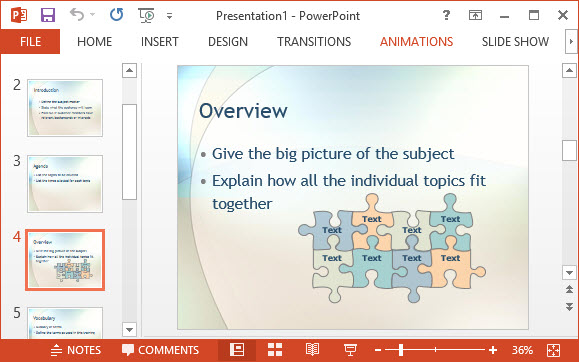Click the thumbnail pane scrollbar thumb
Image resolution: width=579 pixels, height=362 pixels.
point(129,152)
